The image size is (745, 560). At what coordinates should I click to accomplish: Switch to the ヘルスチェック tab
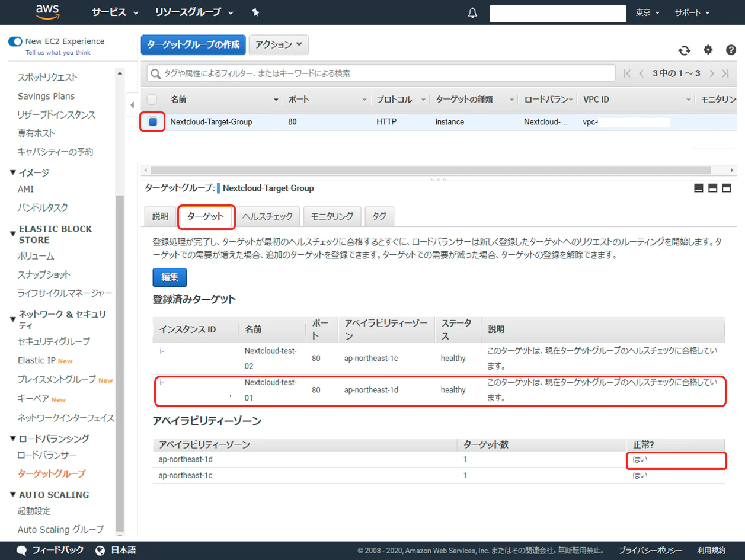click(x=268, y=216)
